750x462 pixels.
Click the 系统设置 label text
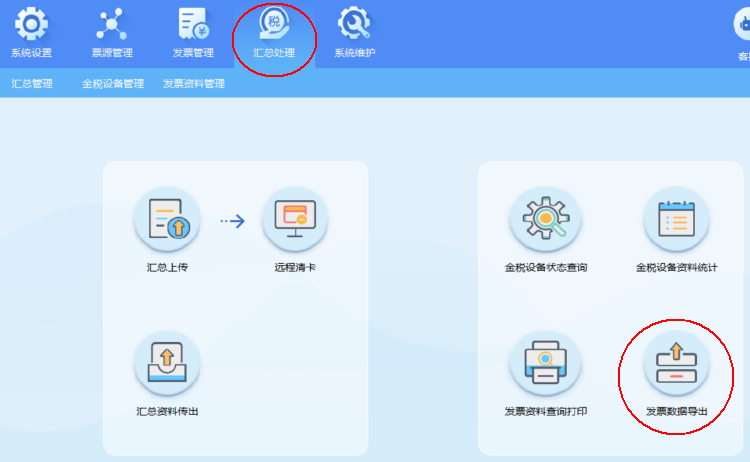coord(31,53)
